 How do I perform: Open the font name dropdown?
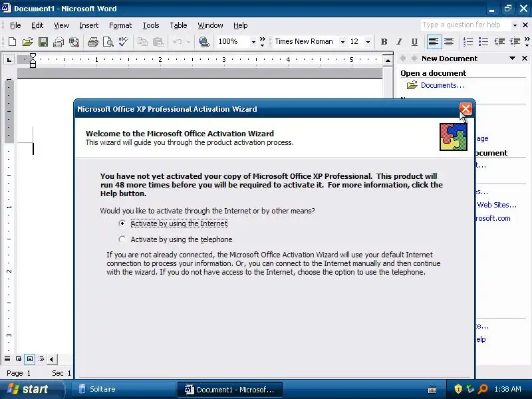click(342, 42)
